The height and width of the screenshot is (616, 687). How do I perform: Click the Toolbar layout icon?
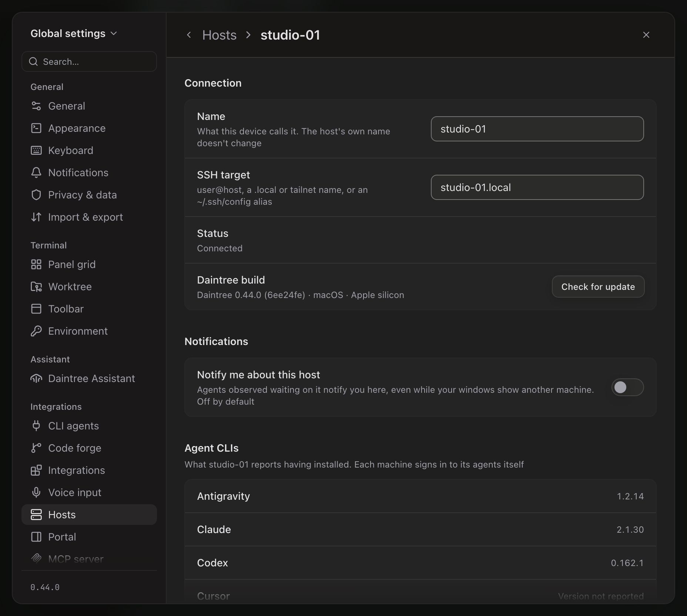click(x=36, y=309)
